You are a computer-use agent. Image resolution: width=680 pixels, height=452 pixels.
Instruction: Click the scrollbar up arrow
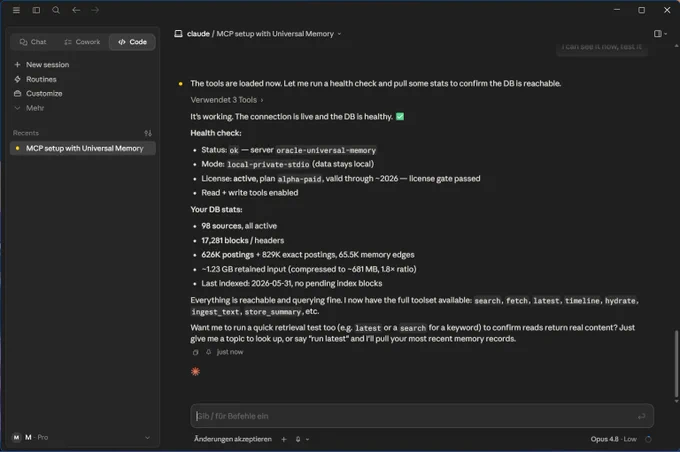(x=676, y=46)
